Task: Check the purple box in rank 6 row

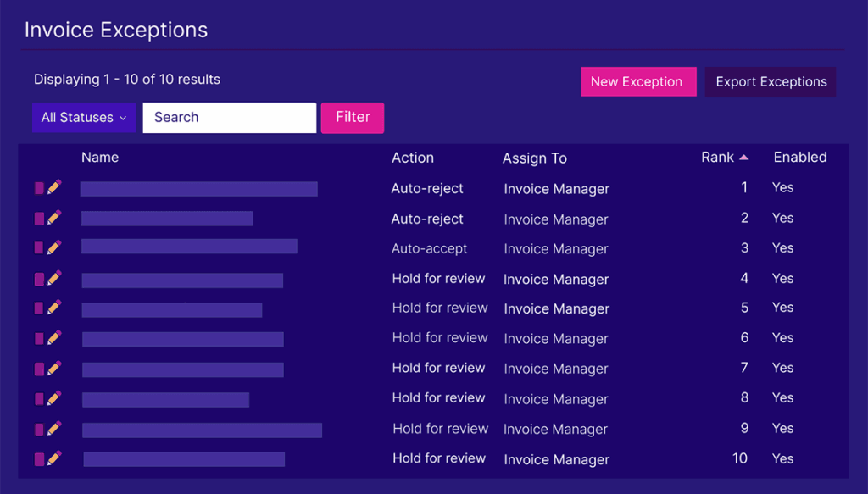Action: pos(39,339)
